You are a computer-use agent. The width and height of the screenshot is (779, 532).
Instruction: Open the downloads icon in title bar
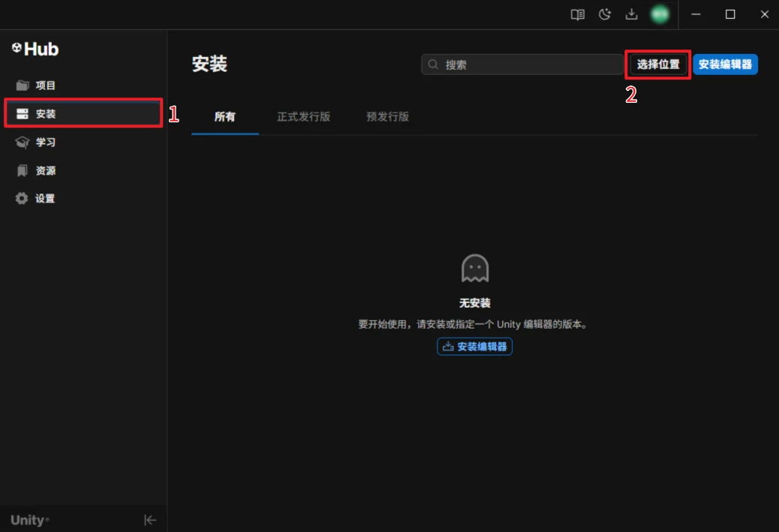(x=631, y=14)
